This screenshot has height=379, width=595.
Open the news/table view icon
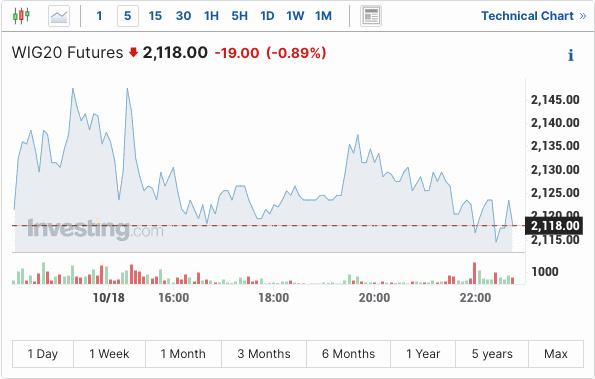[x=371, y=16]
